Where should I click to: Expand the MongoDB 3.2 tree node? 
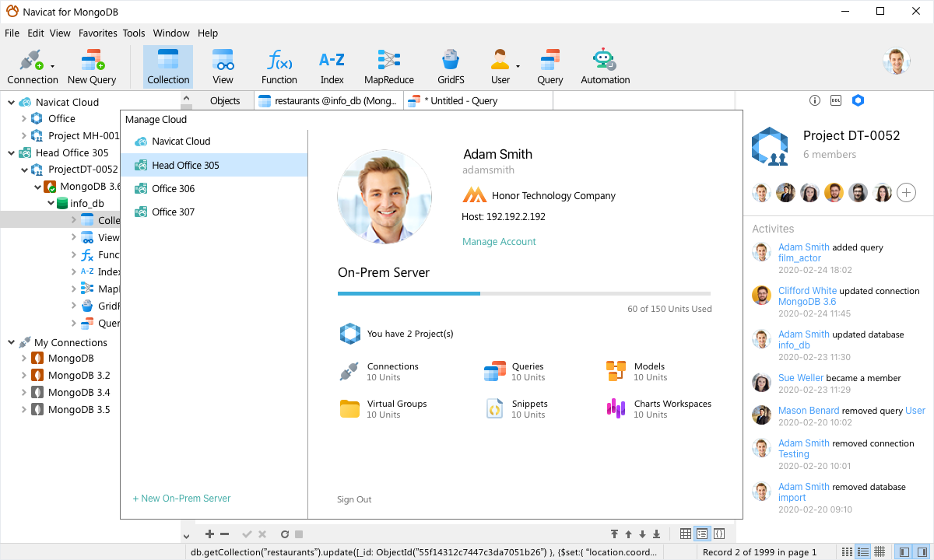click(x=23, y=375)
